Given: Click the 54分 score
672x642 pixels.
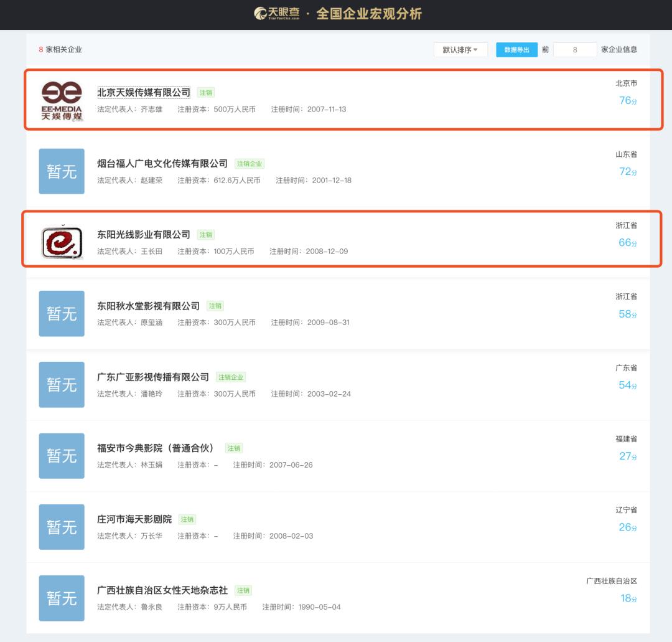Looking at the screenshot, I should [x=628, y=385].
